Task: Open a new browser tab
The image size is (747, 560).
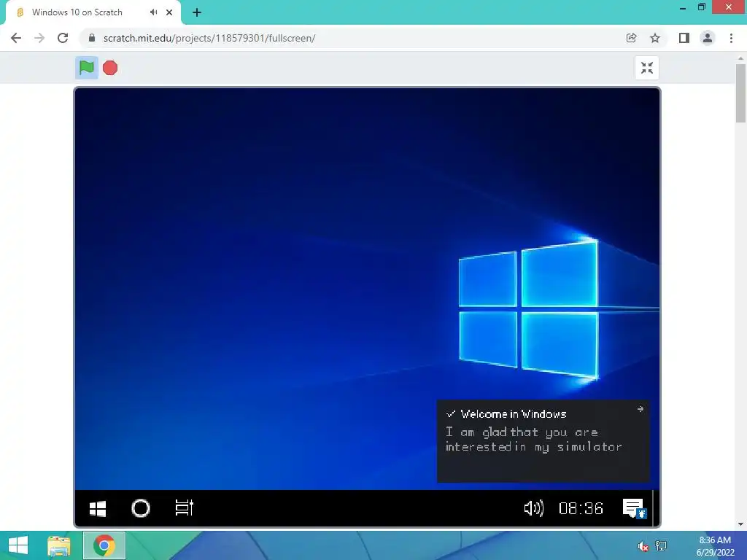Action: point(197,12)
